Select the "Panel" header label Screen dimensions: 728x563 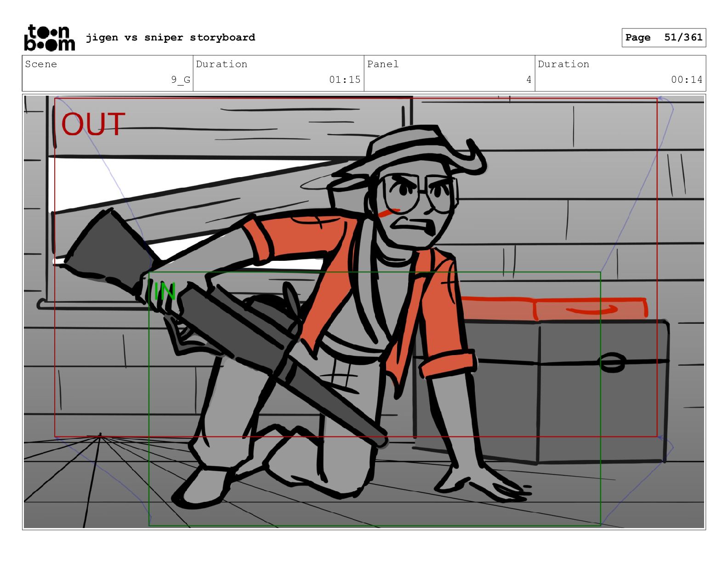[383, 64]
